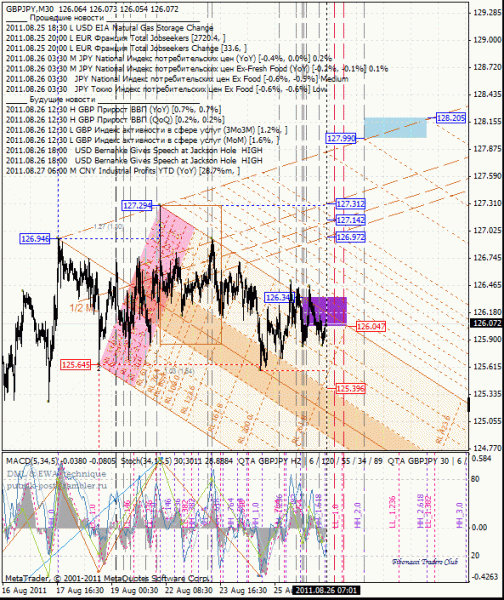Viewport: 504px width, 600px height.
Task: Click the 'Прошедшие новости' heading
Action: [x=67, y=18]
